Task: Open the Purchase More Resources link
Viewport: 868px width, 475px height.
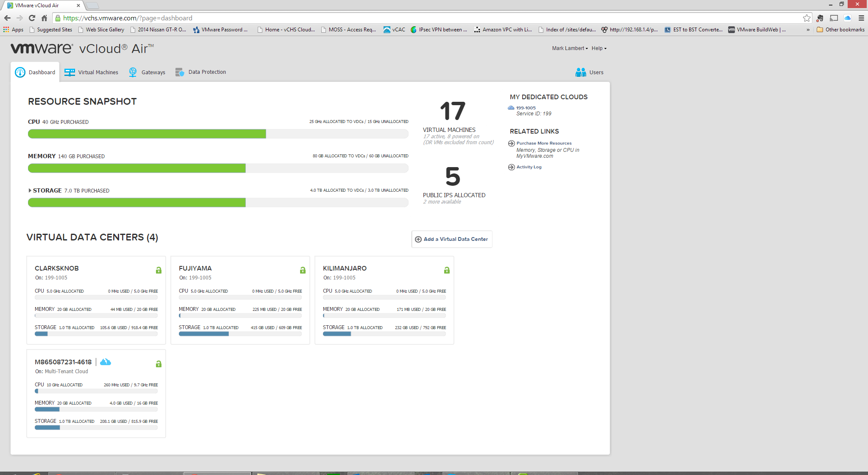Action: click(x=544, y=143)
